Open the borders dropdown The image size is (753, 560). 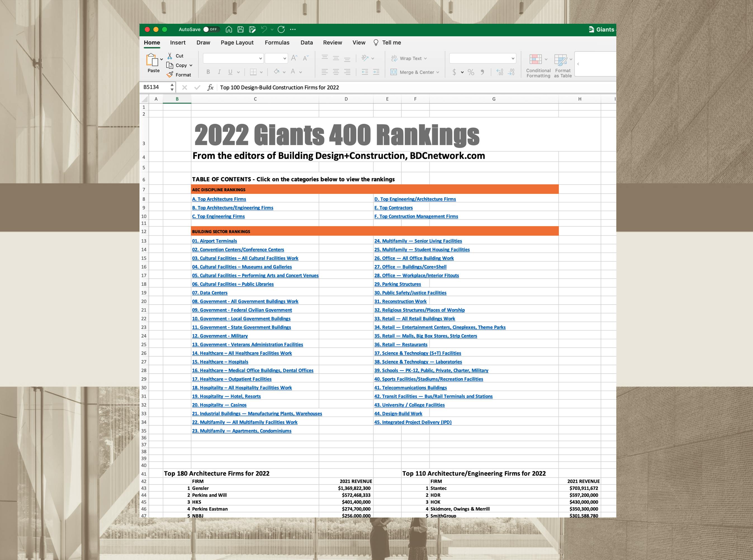click(x=261, y=72)
